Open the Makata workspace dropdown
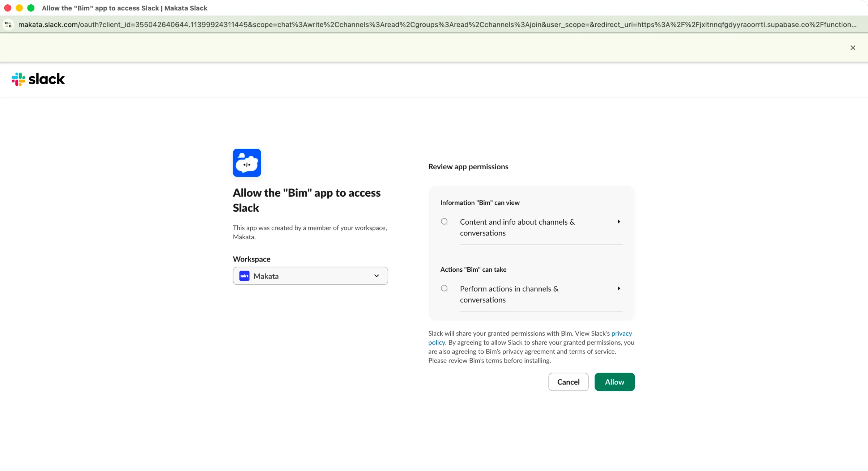868x471 pixels. [x=310, y=276]
